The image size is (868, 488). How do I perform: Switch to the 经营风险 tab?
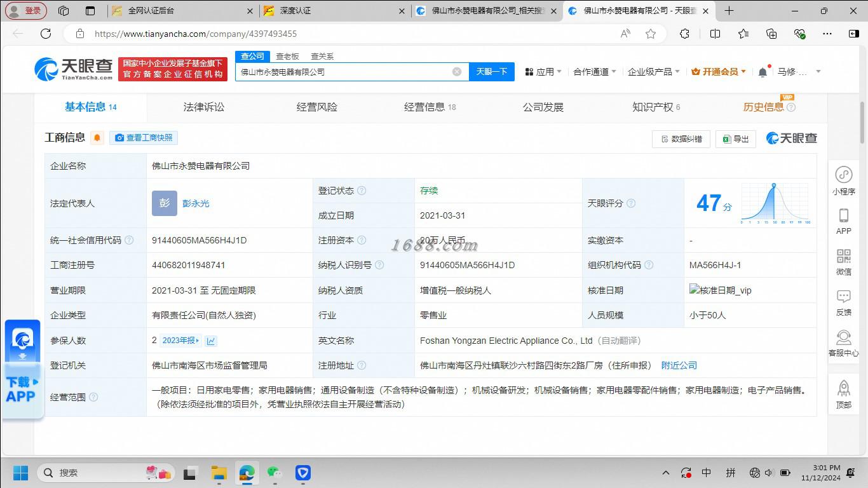point(317,107)
